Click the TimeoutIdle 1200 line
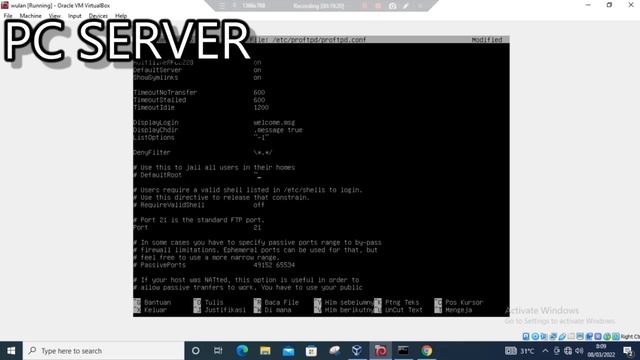This screenshot has width=640, height=360. point(201,108)
